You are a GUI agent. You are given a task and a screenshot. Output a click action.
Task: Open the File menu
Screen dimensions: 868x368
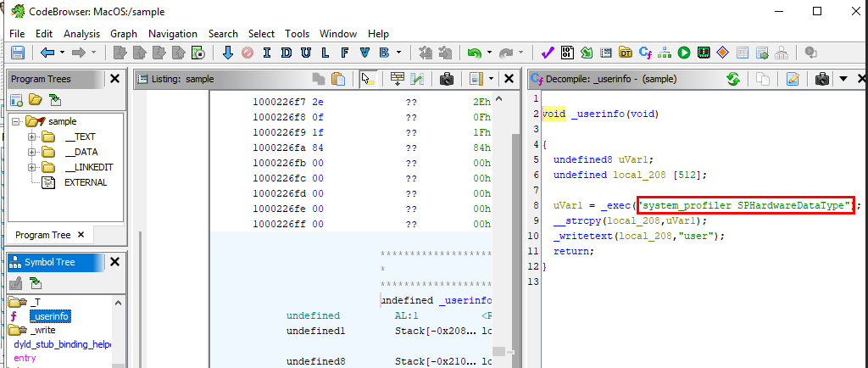click(17, 34)
